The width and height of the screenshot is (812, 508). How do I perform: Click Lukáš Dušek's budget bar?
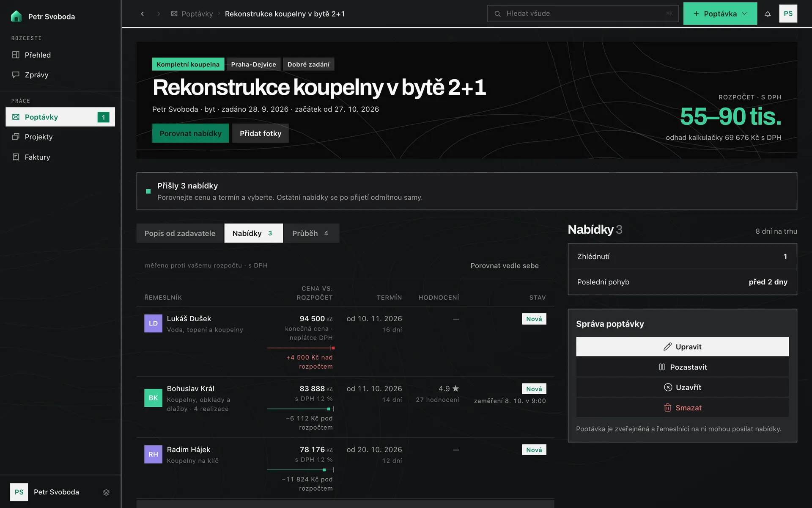tap(301, 348)
